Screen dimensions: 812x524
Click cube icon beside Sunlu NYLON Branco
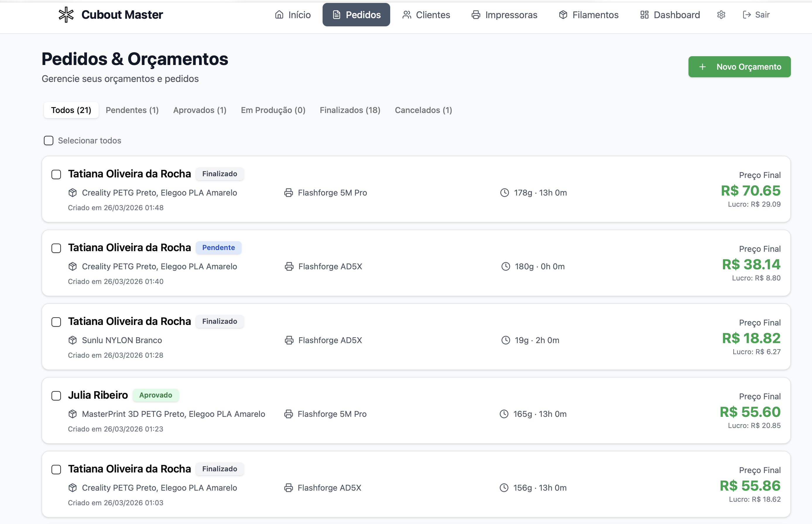point(73,340)
